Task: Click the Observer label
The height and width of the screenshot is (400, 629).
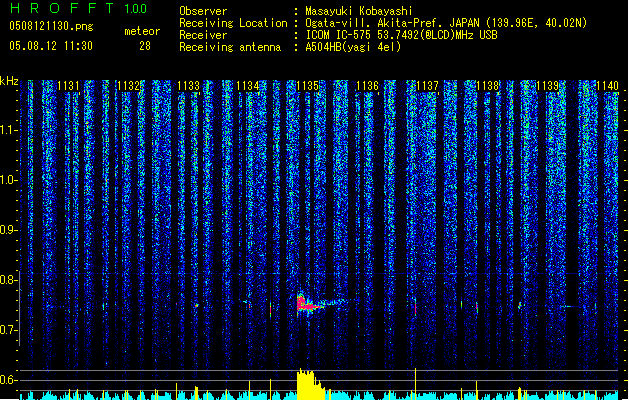Action: tap(203, 11)
